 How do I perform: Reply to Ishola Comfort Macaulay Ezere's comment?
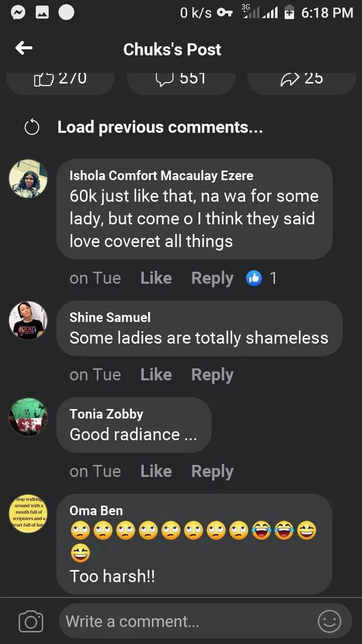pyautogui.click(x=212, y=278)
